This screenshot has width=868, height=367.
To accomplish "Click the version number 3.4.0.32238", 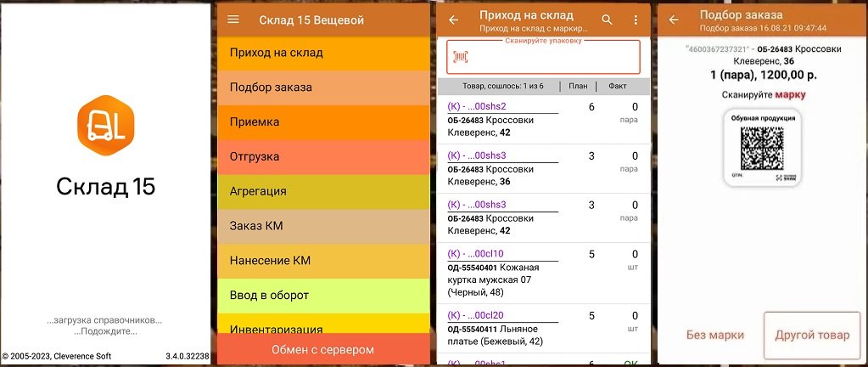I will pos(188,357).
